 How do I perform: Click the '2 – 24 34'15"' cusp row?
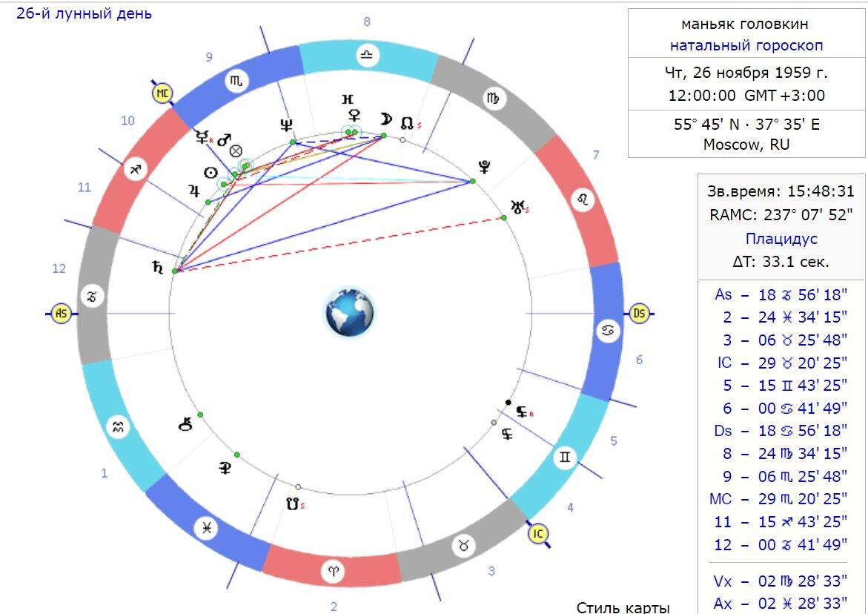tap(784, 317)
